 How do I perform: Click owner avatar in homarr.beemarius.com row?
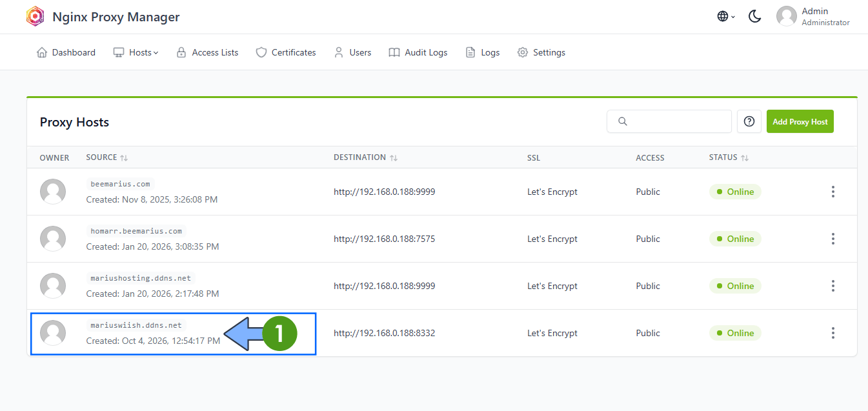click(x=53, y=239)
